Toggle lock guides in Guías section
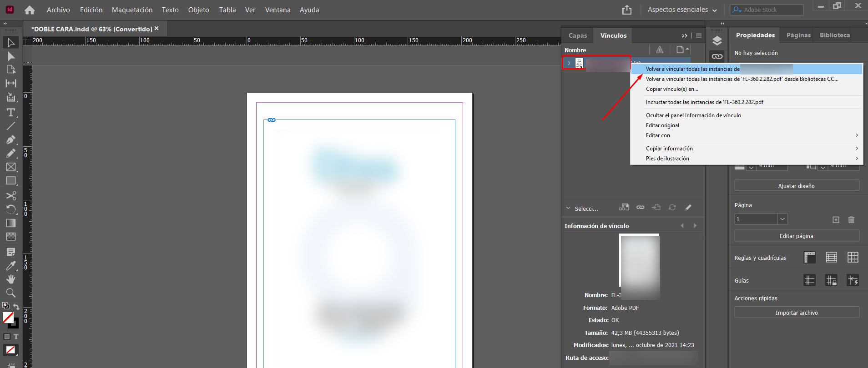This screenshot has height=368, width=868. pos(831,280)
